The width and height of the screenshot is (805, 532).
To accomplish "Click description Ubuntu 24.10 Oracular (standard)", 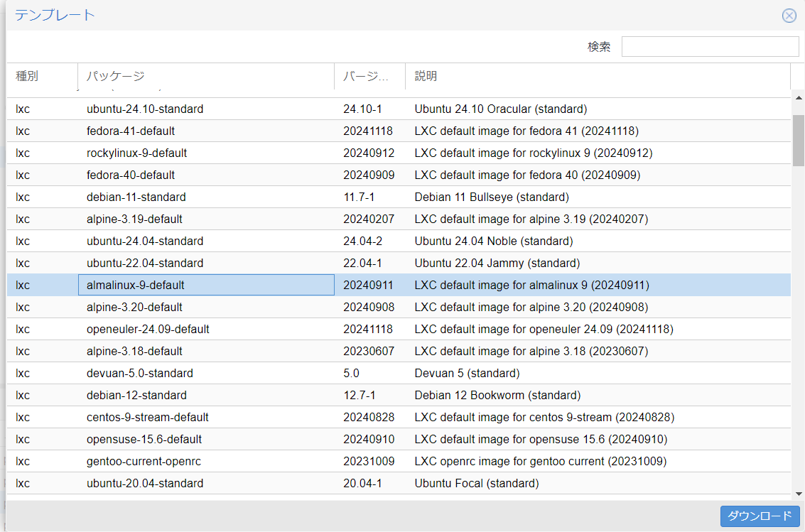I will point(501,109).
